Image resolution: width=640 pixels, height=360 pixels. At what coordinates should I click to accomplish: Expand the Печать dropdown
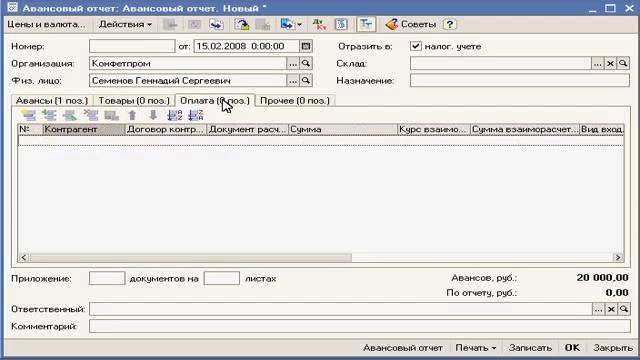[476, 348]
